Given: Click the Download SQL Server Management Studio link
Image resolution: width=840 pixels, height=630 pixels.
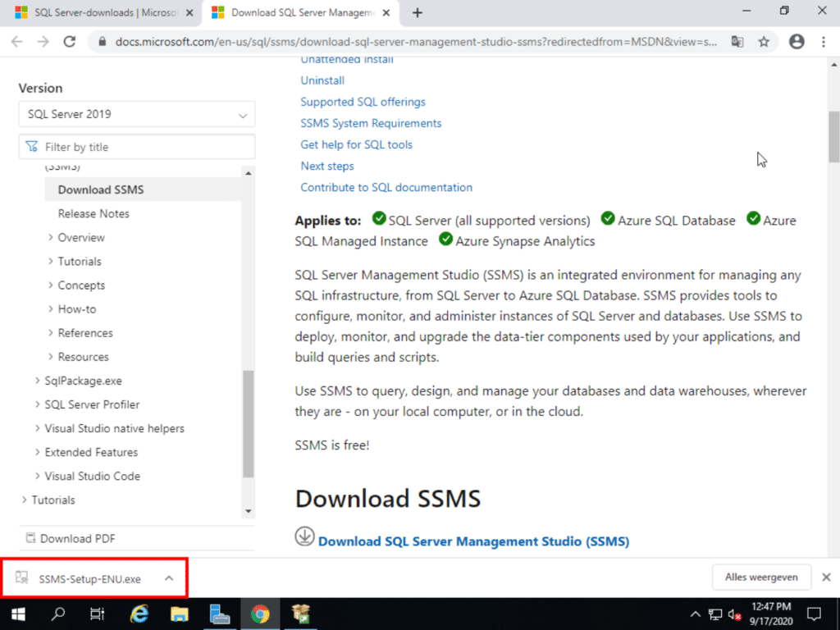Looking at the screenshot, I should [473, 541].
